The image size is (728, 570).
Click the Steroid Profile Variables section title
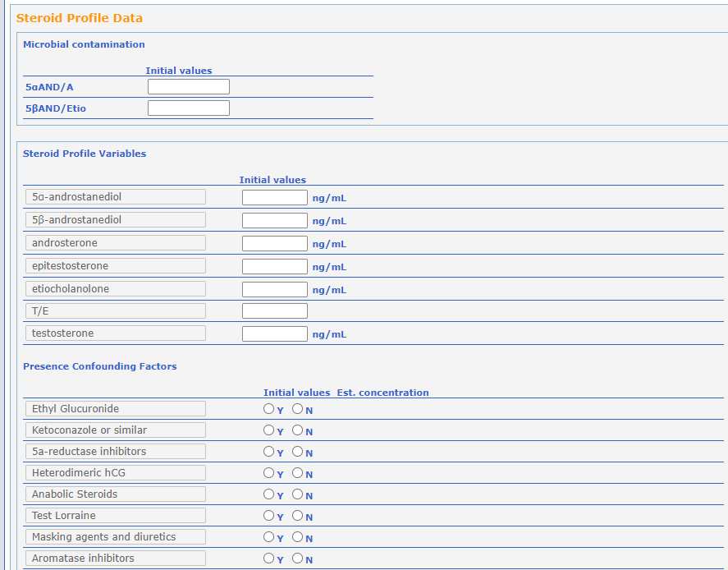click(x=85, y=154)
